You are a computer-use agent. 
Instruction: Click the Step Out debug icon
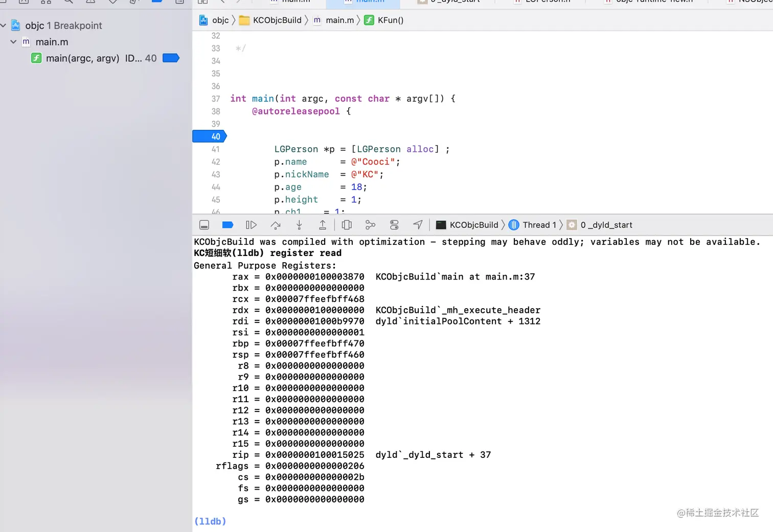(x=323, y=225)
